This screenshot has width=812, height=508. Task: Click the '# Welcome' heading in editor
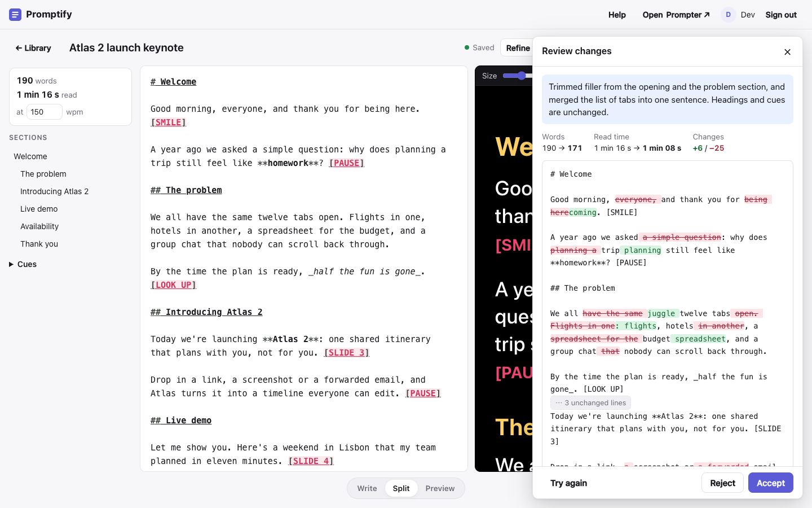174,82
